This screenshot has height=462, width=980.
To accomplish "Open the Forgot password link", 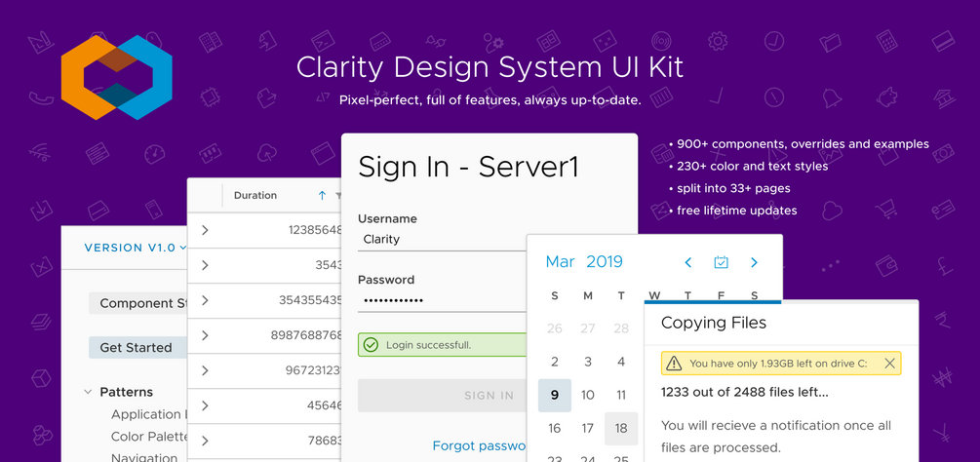I will (x=480, y=445).
